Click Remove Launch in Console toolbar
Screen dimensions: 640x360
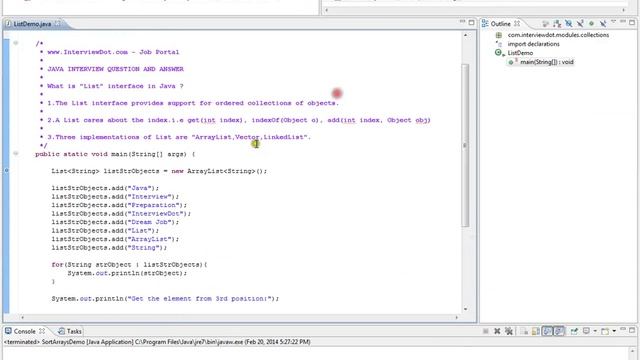click(497, 331)
